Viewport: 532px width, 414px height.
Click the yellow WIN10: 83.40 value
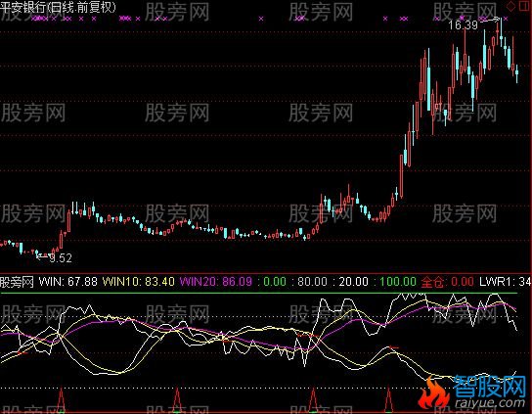pyautogui.click(x=139, y=282)
